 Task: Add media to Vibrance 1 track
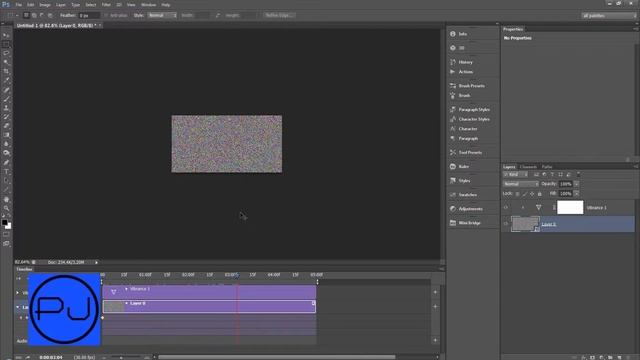click(435, 292)
